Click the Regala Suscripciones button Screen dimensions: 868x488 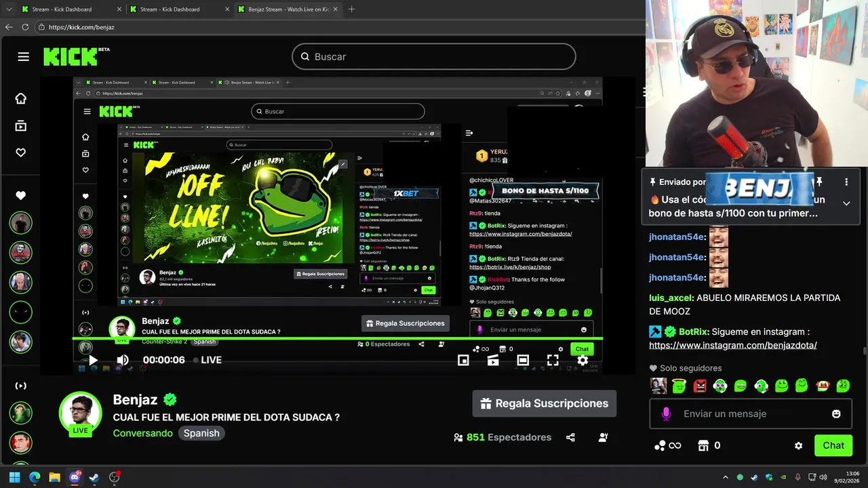click(x=545, y=403)
